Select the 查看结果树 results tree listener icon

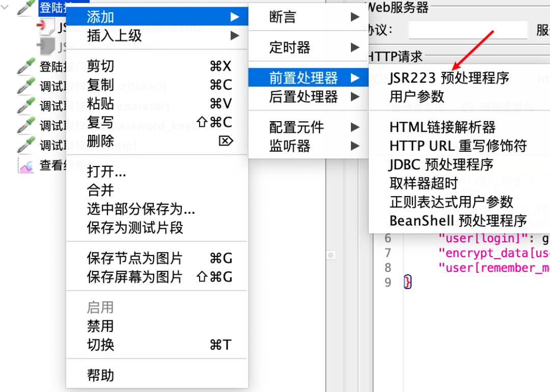point(25,164)
